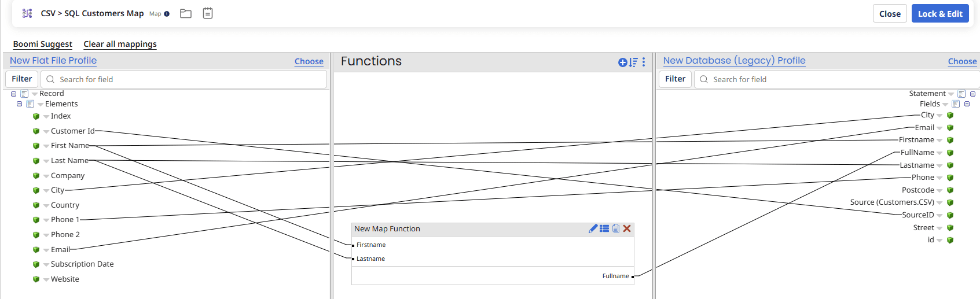Viewport: 980px width, 299px height.
Task: Edit New Map Function with pencil icon
Action: coord(593,229)
